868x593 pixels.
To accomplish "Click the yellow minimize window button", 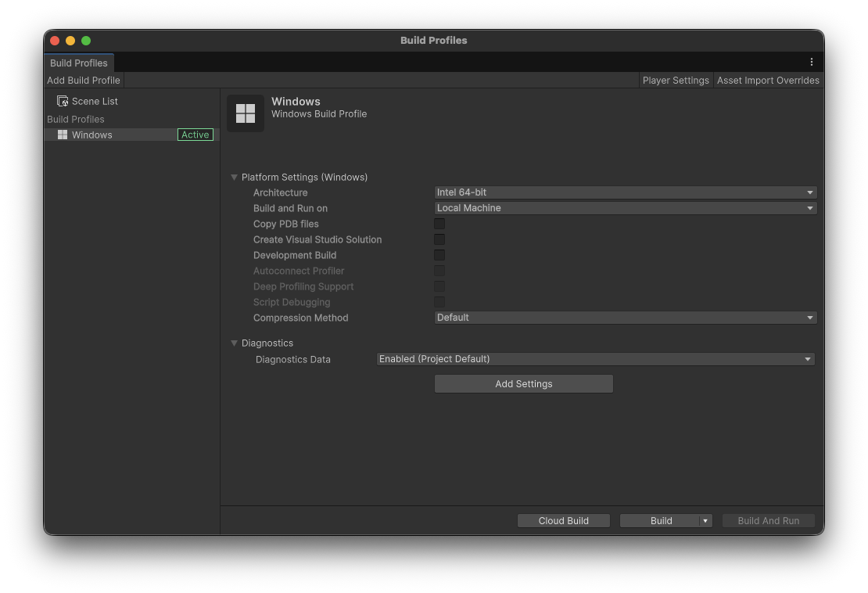I will coord(70,41).
